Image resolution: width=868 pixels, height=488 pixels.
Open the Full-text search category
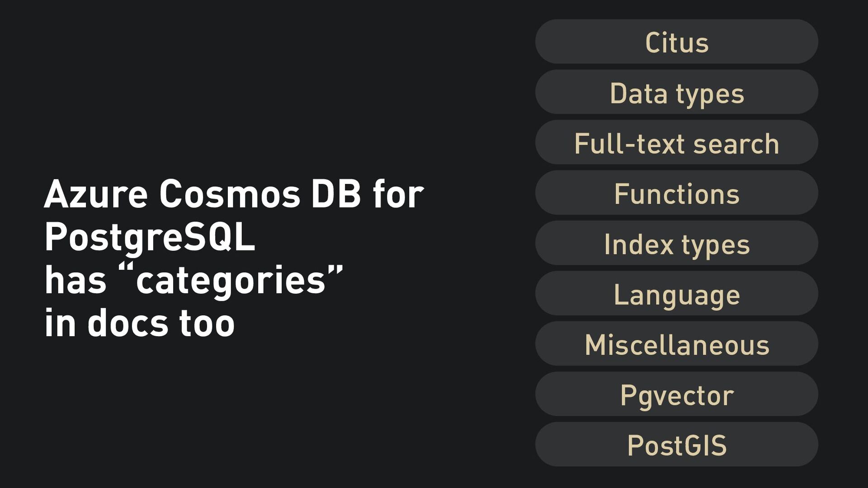point(676,142)
